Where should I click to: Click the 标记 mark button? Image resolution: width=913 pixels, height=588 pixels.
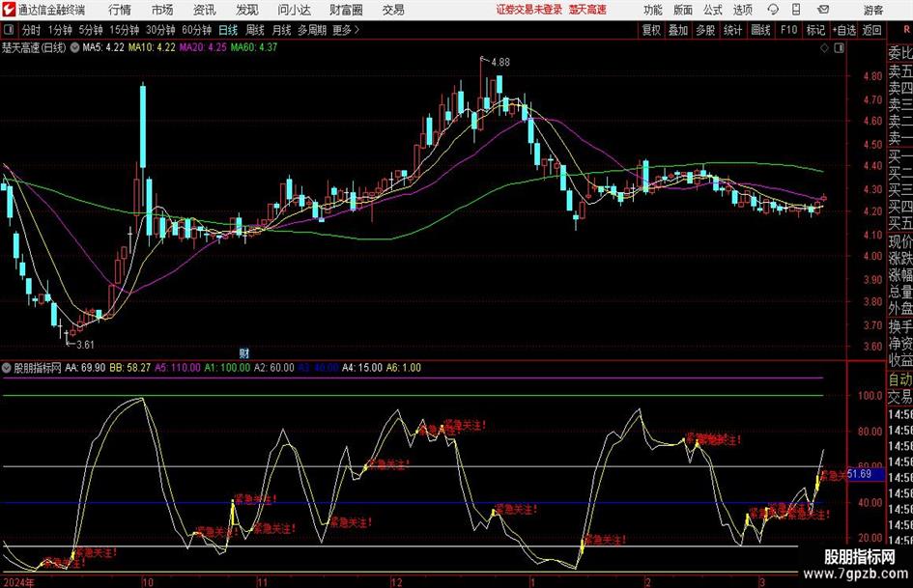click(x=815, y=30)
